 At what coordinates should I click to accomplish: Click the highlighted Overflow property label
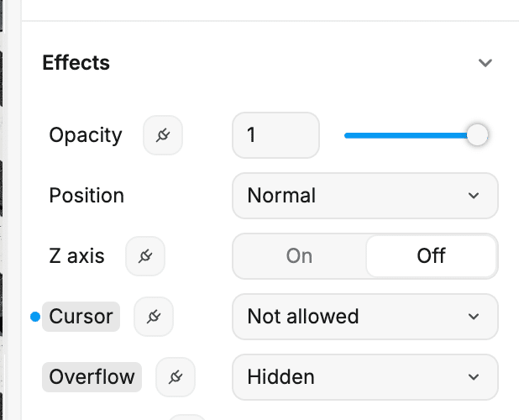92,377
